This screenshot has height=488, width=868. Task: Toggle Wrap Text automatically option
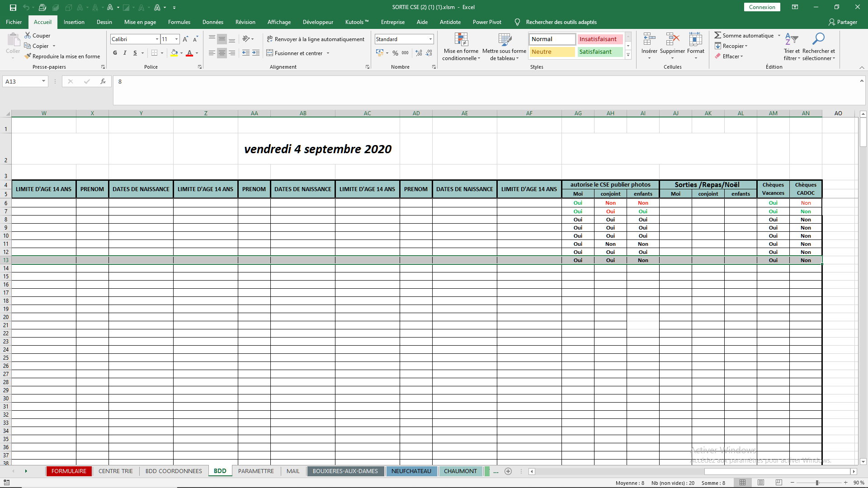316,39
